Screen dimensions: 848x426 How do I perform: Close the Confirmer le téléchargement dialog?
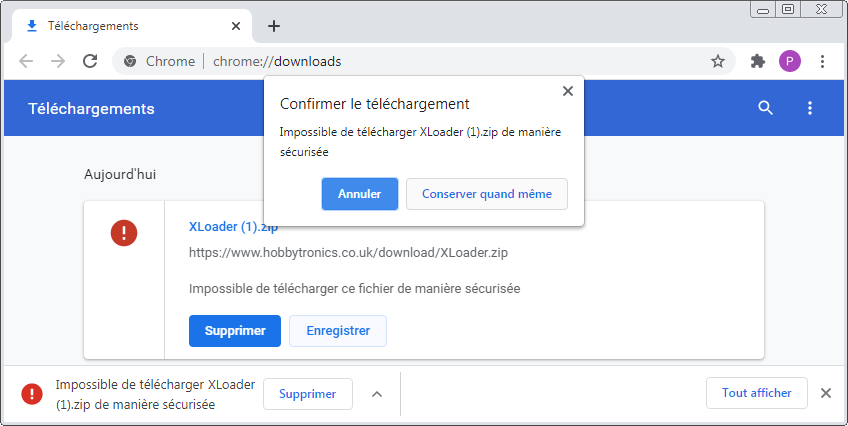(x=568, y=90)
